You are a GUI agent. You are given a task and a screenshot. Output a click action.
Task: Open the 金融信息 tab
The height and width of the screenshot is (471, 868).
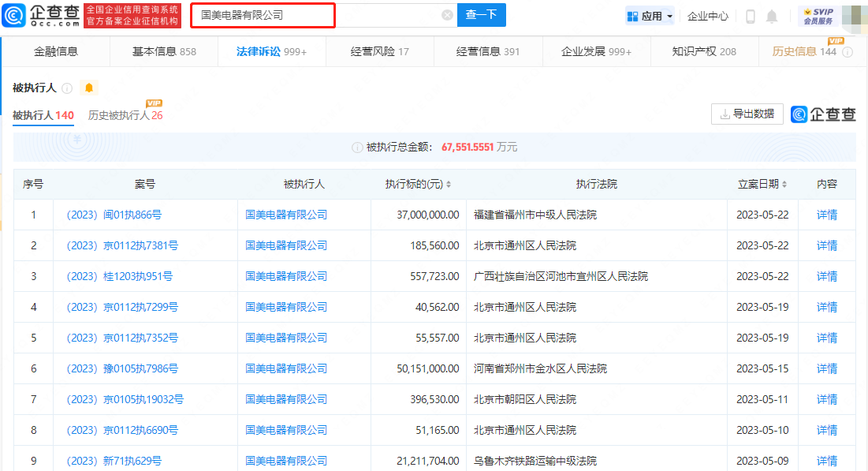click(x=56, y=51)
